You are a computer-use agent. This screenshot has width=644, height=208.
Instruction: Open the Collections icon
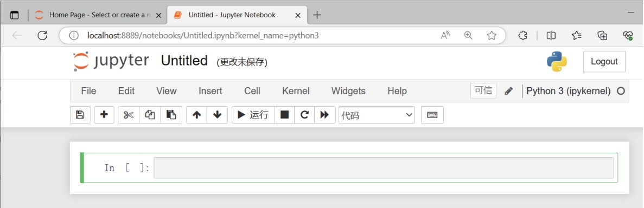[x=603, y=36]
